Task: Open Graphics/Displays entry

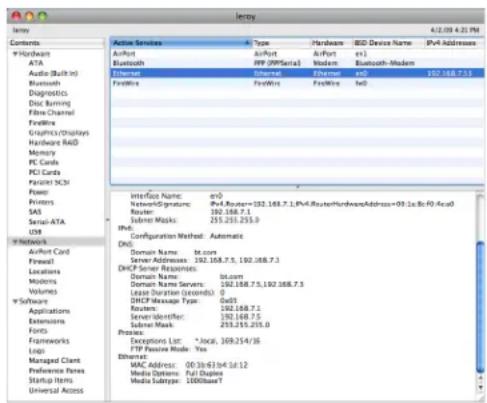Action: pos(59,133)
